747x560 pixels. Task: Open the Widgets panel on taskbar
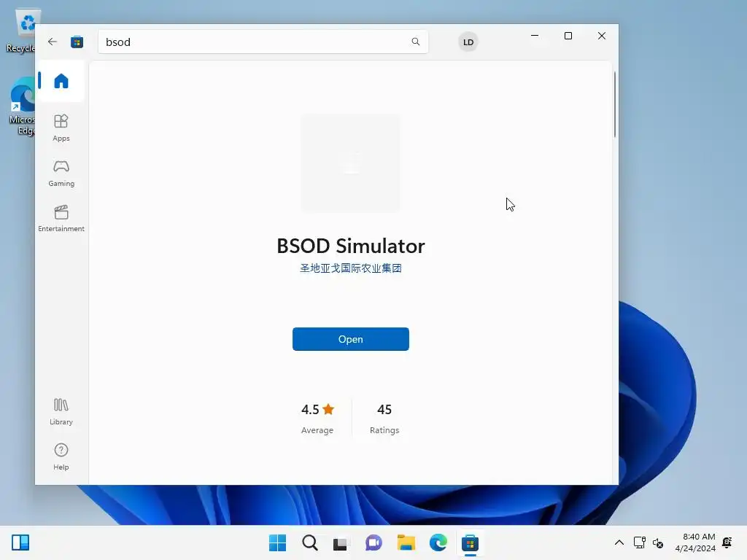click(20, 542)
